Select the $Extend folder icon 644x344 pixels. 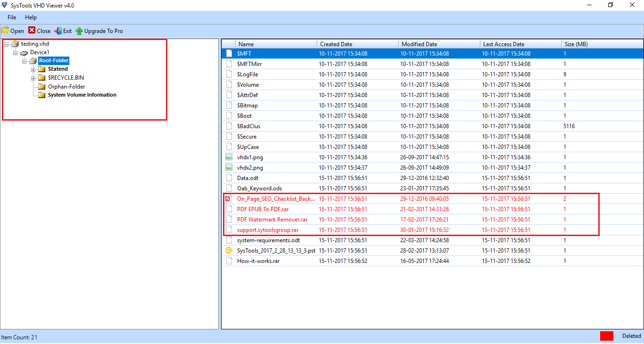point(41,69)
